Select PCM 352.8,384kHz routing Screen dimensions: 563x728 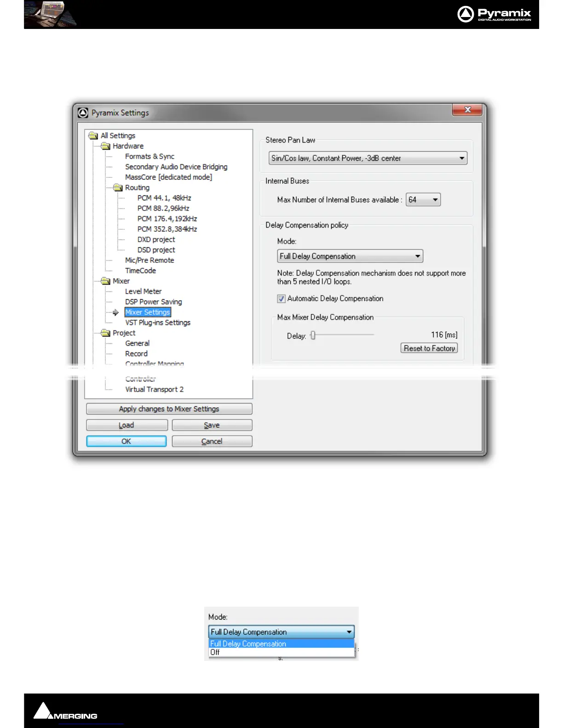[x=167, y=229]
